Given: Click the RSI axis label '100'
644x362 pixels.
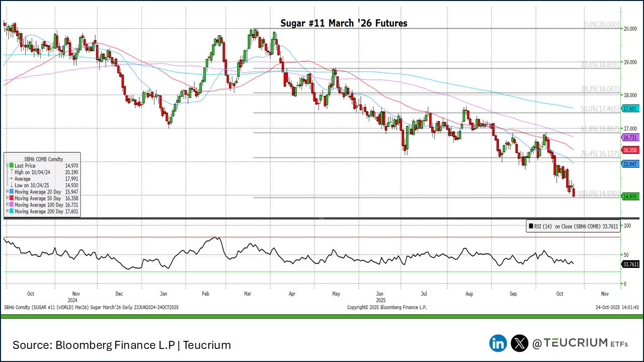Looking at the screenshot, I should pos(627,226).
